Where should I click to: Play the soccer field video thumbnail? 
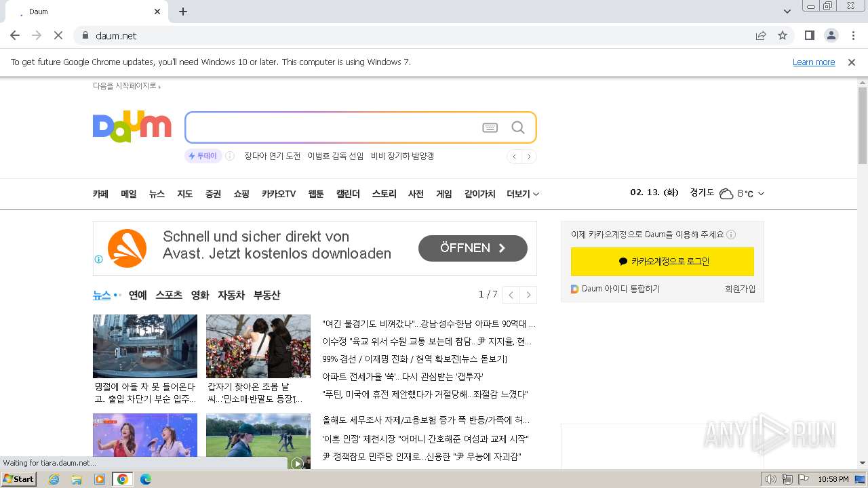click(258, 441)
